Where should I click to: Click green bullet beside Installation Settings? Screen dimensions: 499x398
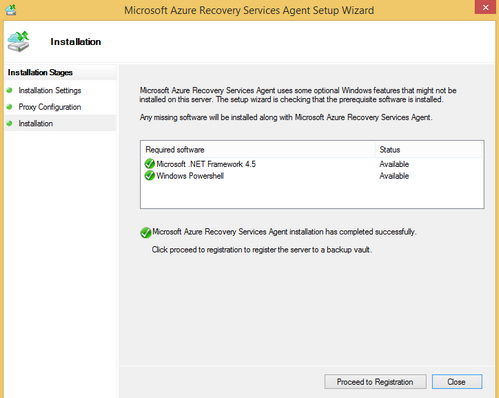click(x=10, y=90)
